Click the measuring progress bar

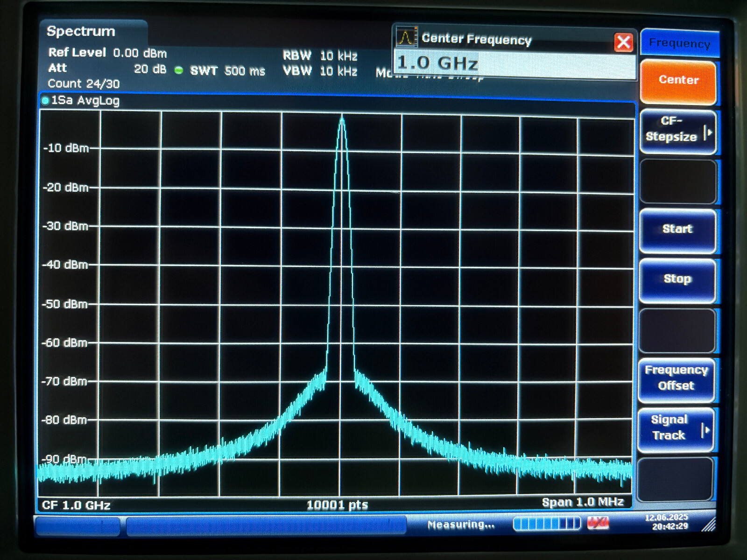click(546, 524)
